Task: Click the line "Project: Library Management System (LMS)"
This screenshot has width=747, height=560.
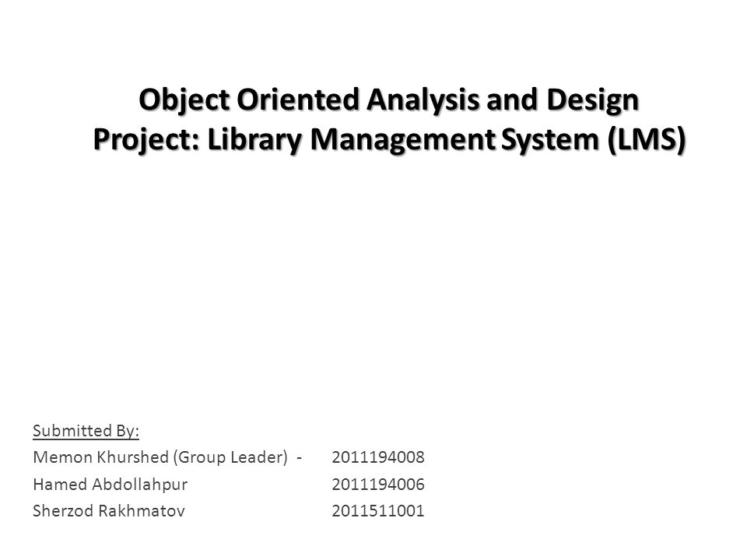Action: pyautogui.click(x=389, y=141)
